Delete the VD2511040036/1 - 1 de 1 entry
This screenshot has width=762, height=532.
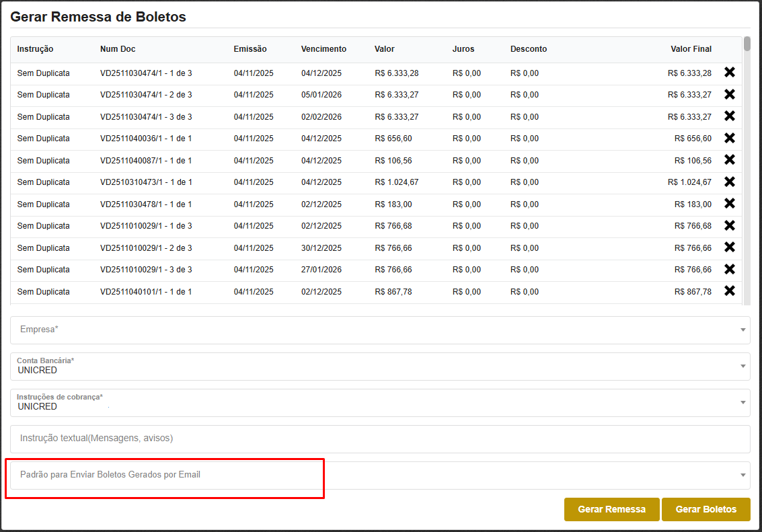coord(729,139)
